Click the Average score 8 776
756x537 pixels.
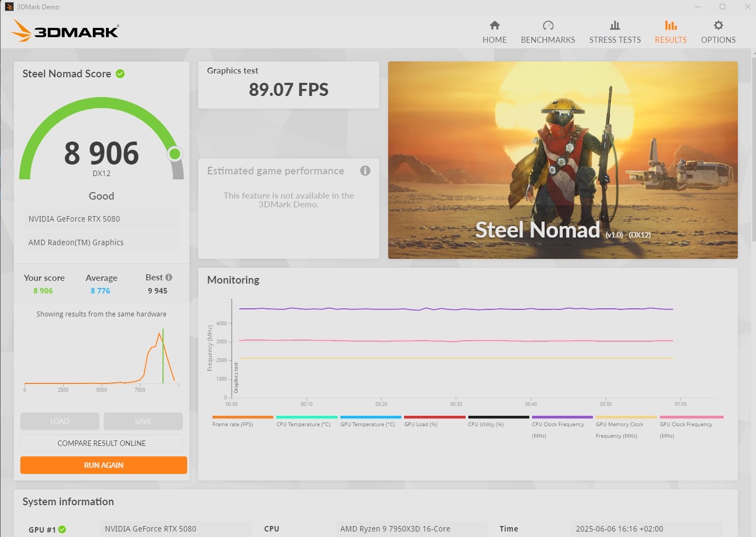coord(100,291)
